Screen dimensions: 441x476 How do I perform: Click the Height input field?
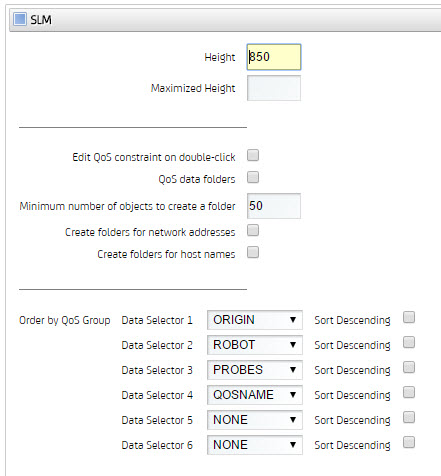click(x=274, y=57)
